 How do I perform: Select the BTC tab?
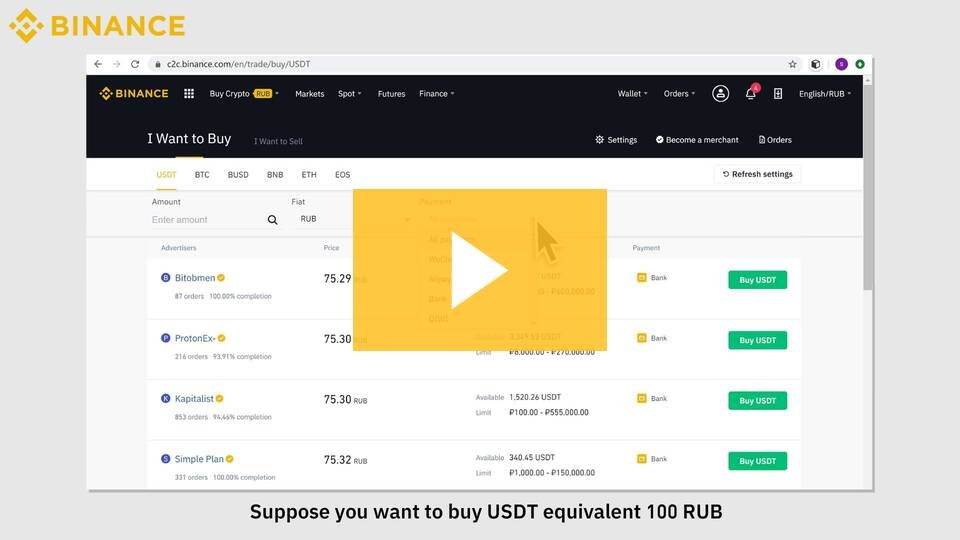click(x=202, y=175)
